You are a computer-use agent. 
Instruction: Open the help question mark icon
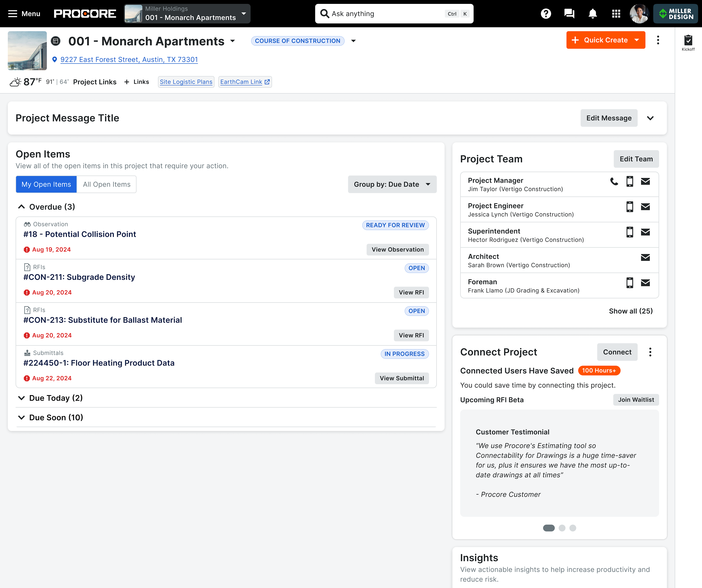click(x=546, y=14)
